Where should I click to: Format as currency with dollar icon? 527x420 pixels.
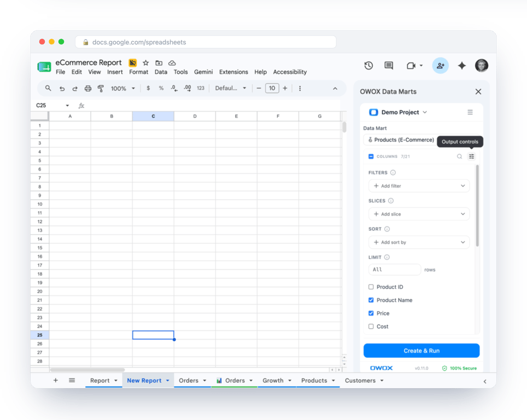pos(148,88)
